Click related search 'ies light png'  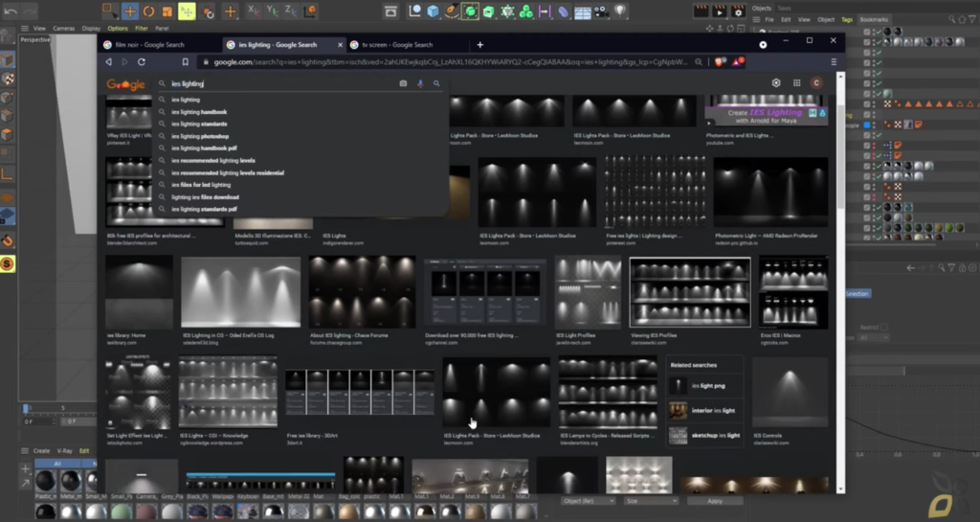tap(705, 386)
